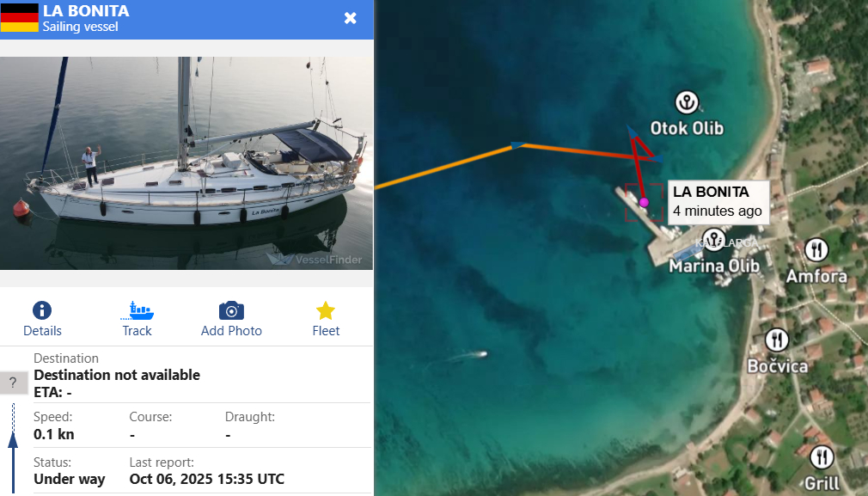
Task: Select the magenta LA BONITA position dot
Action: (643, 202)
